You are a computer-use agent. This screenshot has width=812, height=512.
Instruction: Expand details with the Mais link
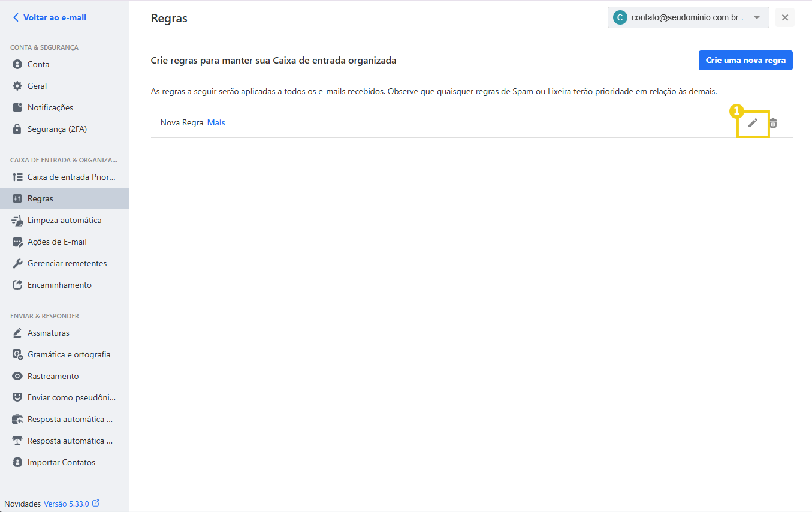point(216,122)
